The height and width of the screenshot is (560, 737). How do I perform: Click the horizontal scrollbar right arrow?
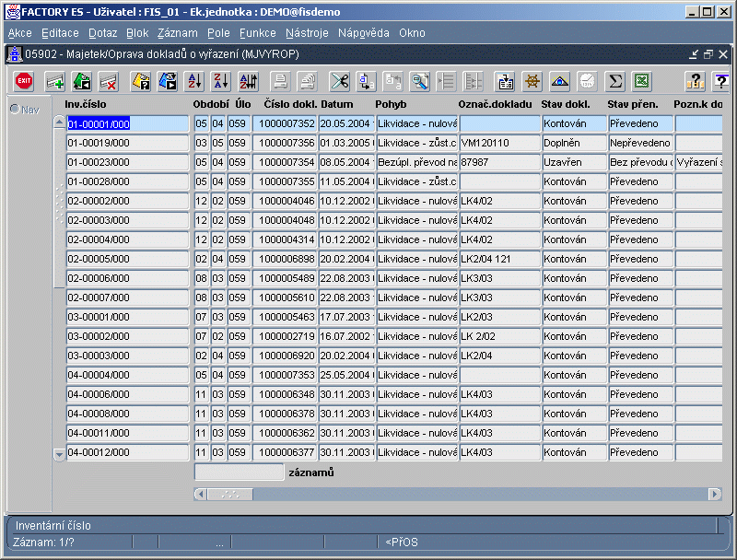[x=715, y=494]
